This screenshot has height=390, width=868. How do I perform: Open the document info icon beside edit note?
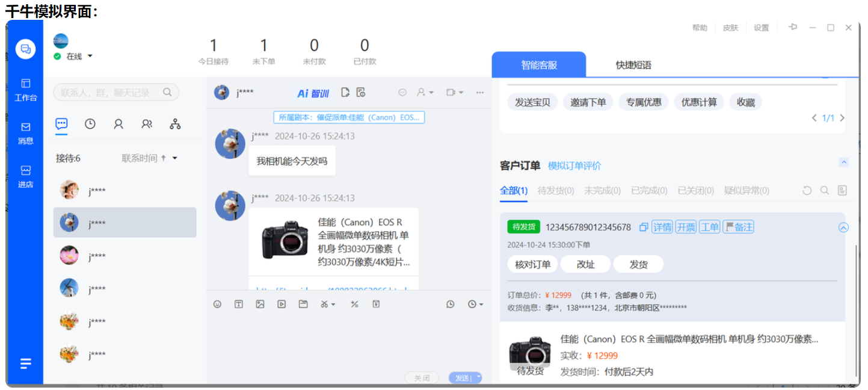[x=361, y=92]
